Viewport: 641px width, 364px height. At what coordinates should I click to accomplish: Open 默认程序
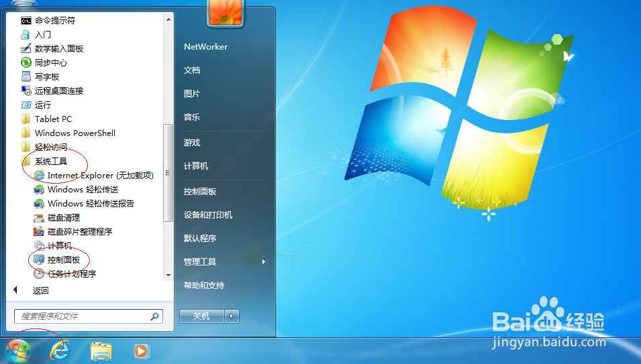[x=200, y=239]
